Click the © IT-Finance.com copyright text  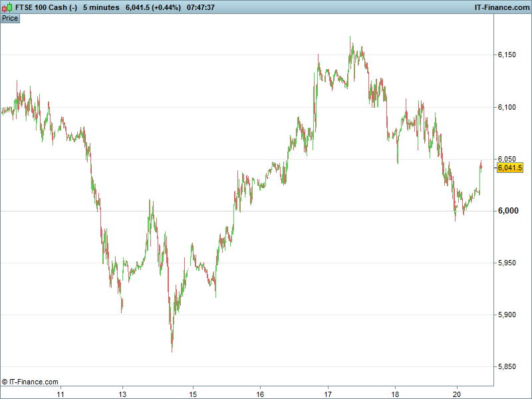(30, 382)
